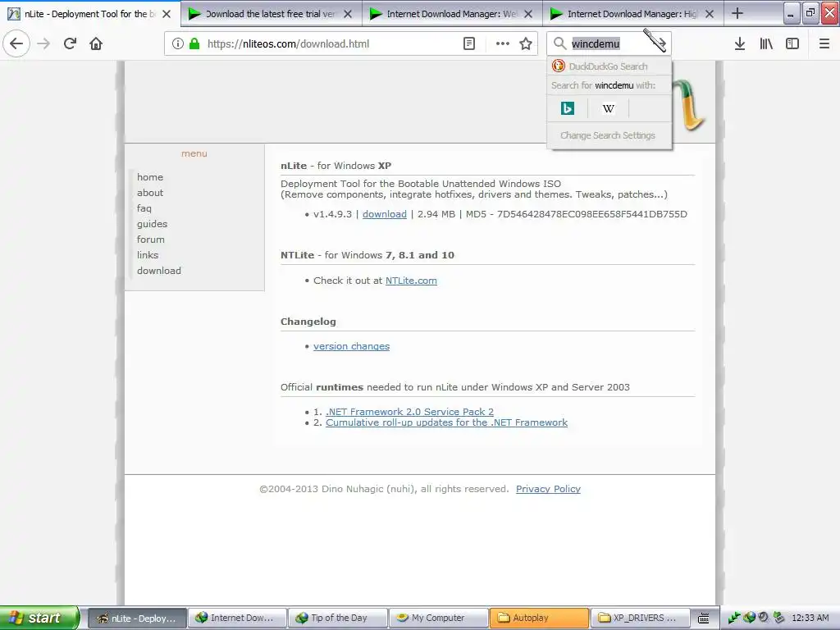This screenshot has height=630, width=840.
Task: Activate Tip of the Day taskbar button
Action: (337, 619)
